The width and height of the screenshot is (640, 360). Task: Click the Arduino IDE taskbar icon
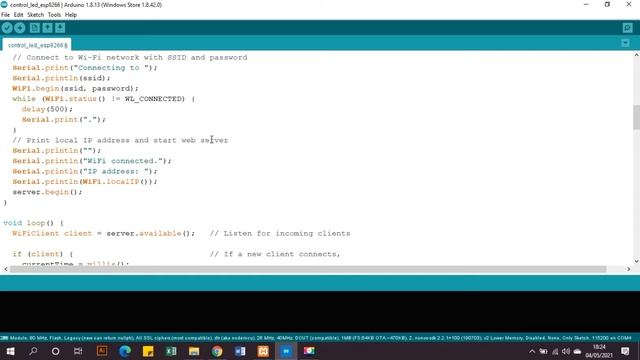tap(286, 351)
